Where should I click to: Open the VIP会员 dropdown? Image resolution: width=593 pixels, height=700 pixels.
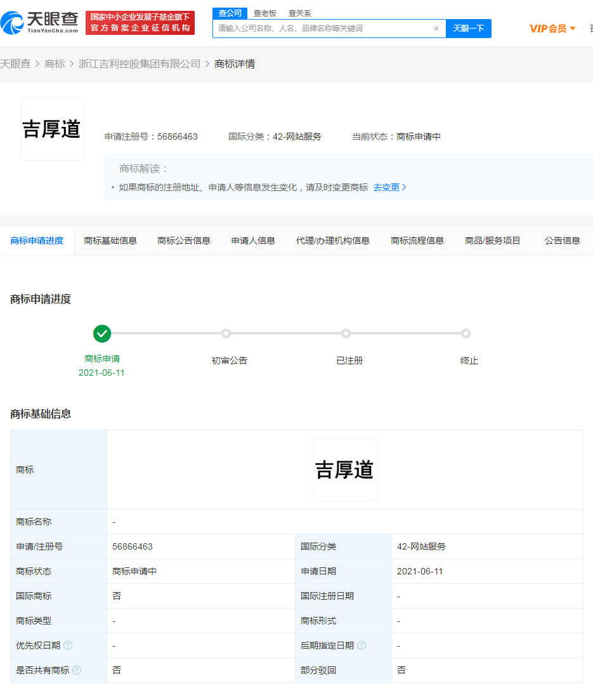[549, 28]
